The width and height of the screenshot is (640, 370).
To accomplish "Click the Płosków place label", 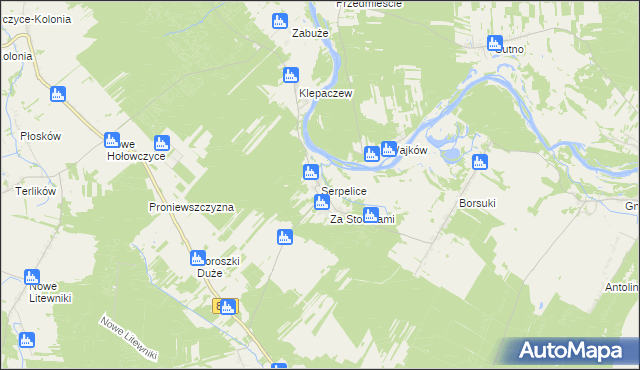I will click(x=40, y=136).
